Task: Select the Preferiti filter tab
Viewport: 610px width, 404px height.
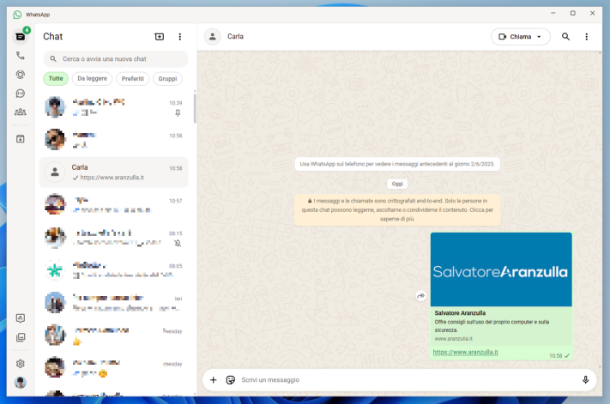Action: pos(133,79)
